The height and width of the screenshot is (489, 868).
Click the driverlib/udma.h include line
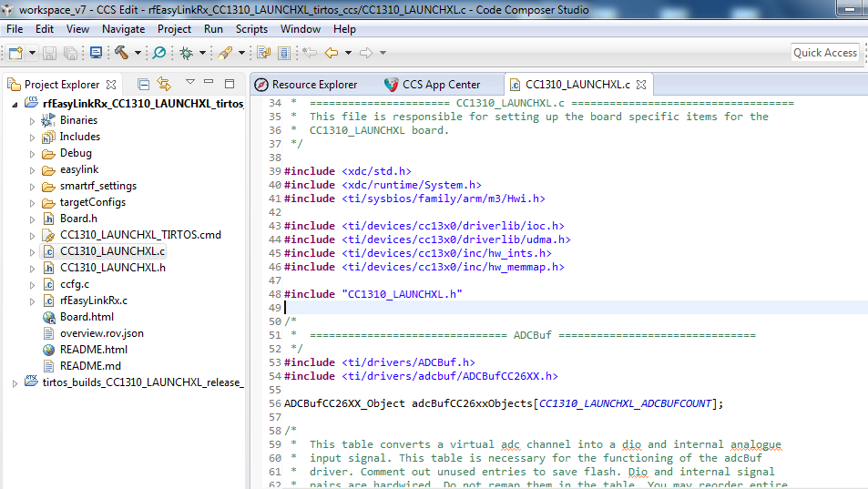tap(427, 239)
